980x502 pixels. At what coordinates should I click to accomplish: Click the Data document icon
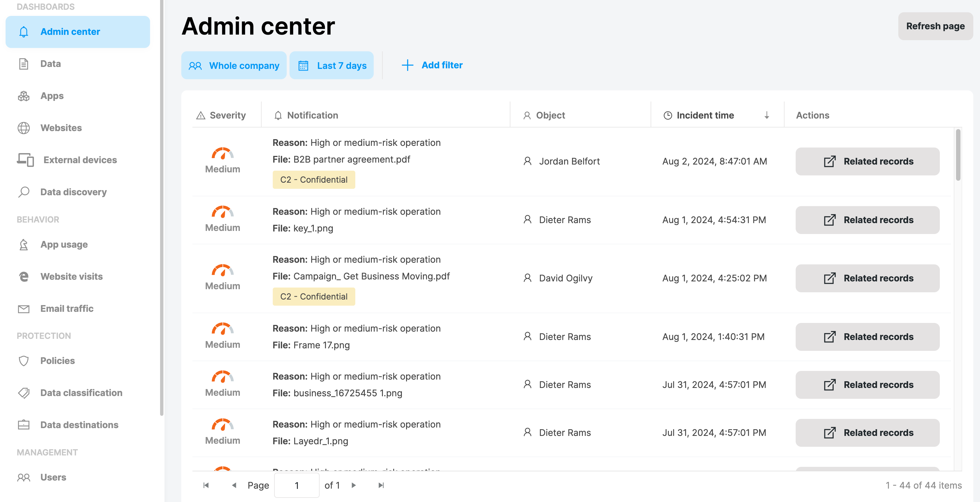coord(24,64)
